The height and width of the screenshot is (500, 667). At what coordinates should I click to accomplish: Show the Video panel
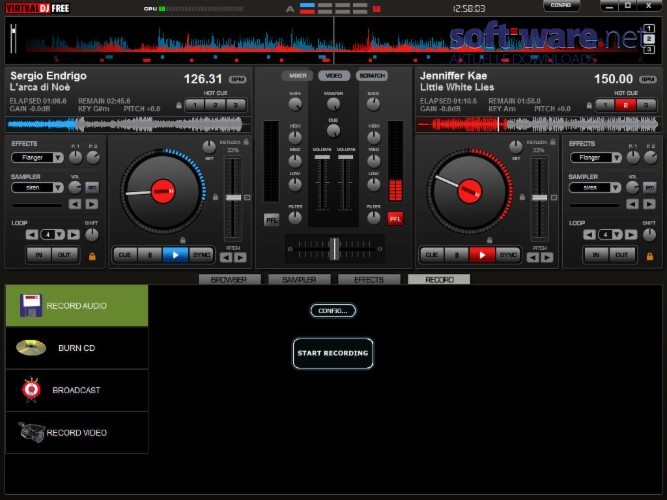coord(334,75)
